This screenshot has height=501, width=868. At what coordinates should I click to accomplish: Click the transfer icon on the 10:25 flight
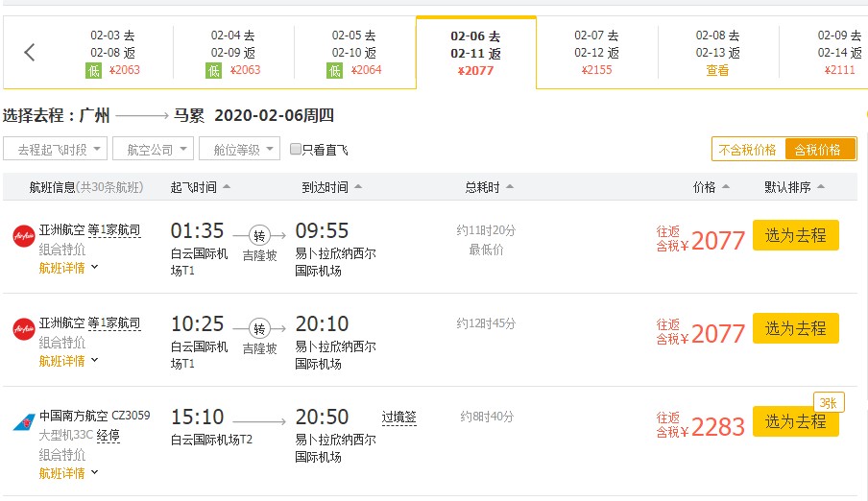[259, 328]
